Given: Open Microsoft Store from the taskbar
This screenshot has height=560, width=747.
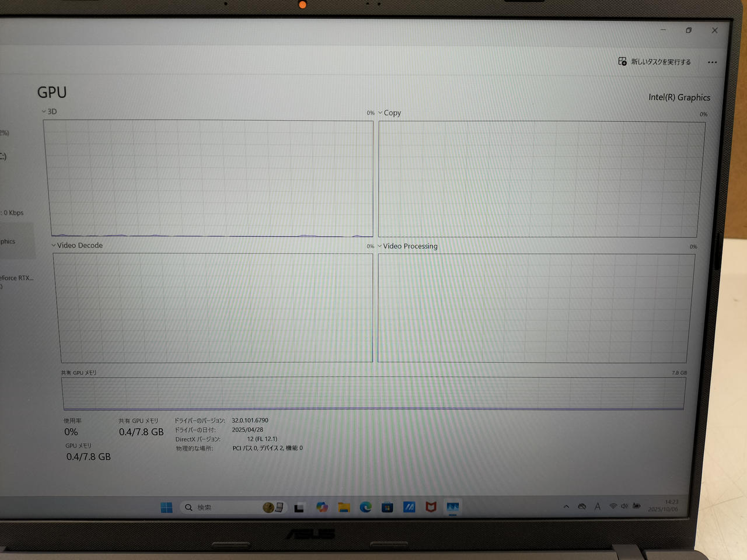Looking at the screenshot, I should coord(388,508).
